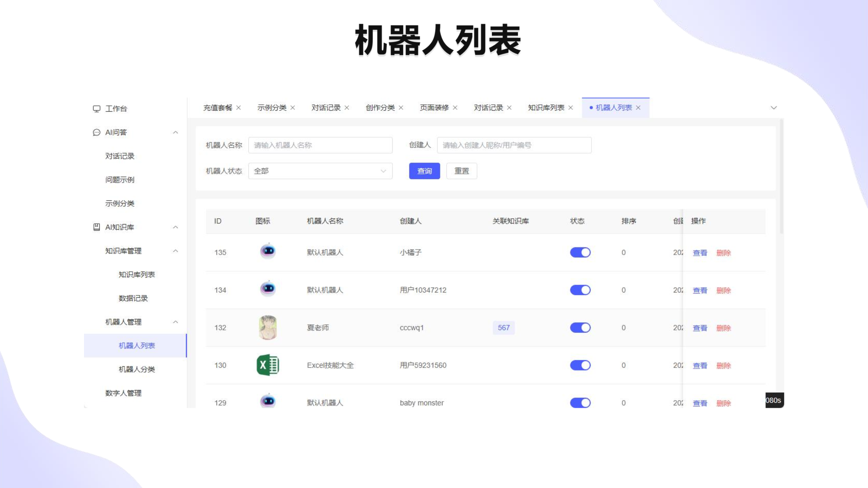Click the 工作台 monitor icon in sidebar

coord(96,109)
